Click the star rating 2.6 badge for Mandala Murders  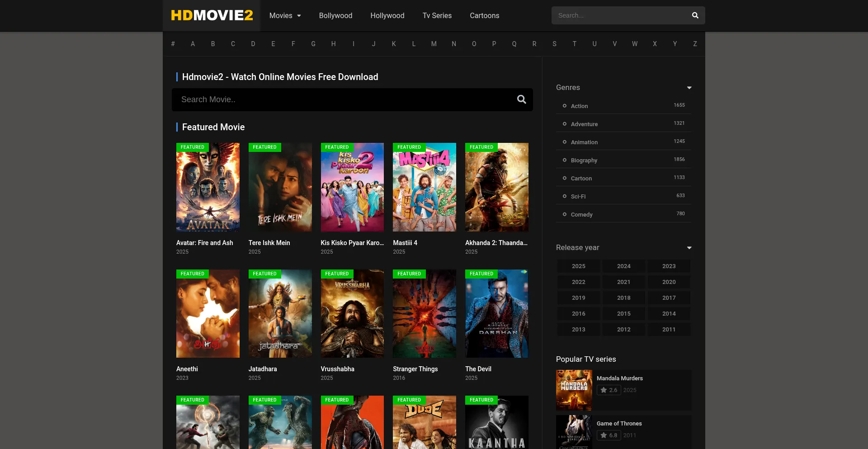click(609, 390)
